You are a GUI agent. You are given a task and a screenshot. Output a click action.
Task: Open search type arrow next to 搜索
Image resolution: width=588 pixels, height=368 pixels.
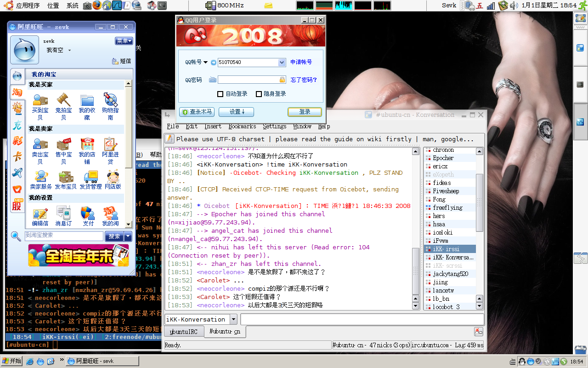click(x=128, y=236)
